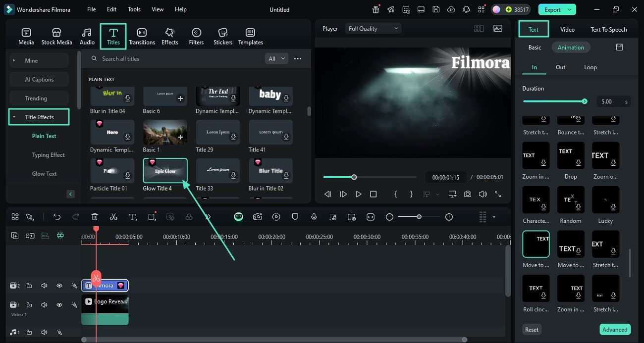This screenshot has height=343, width=644.
Task: Open the Transitions tab
Action: [x=142, y=37]
